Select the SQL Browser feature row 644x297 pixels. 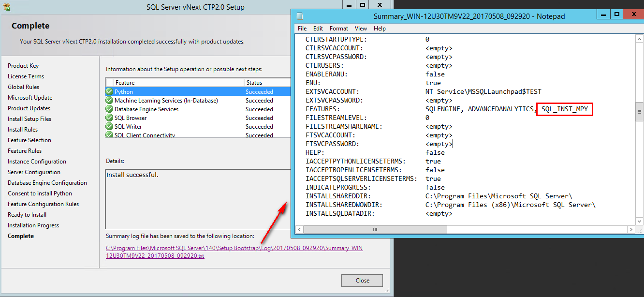(x=198, y=118)
